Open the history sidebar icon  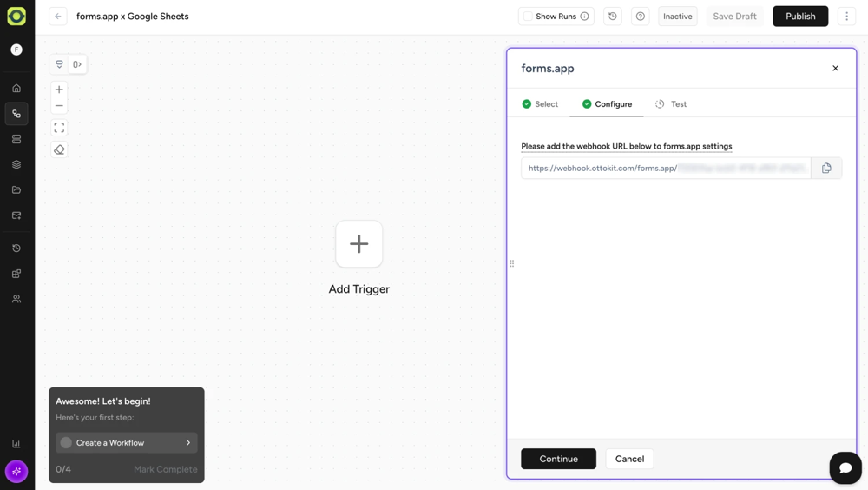(x=16, y=248)
